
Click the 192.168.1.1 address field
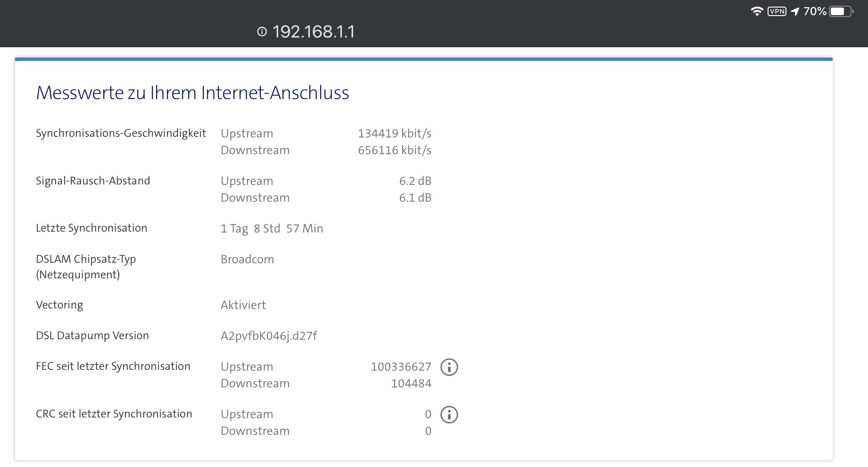click(x=313, y=32)
